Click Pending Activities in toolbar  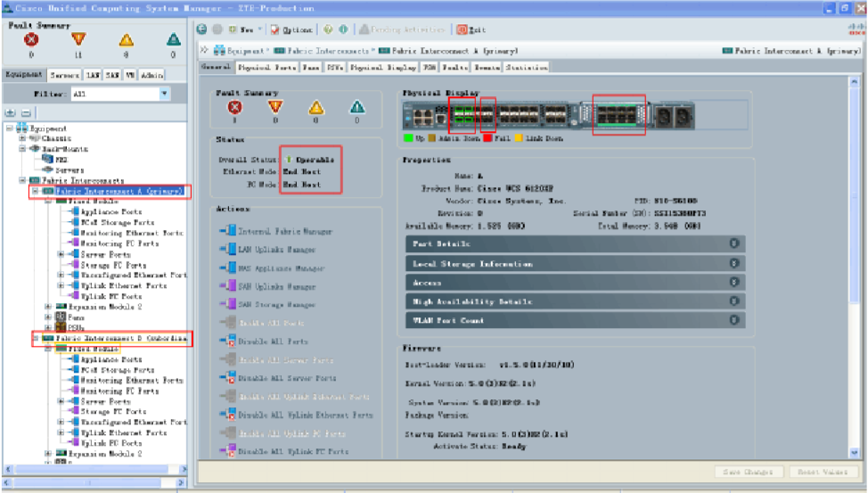tap(402, 29)
